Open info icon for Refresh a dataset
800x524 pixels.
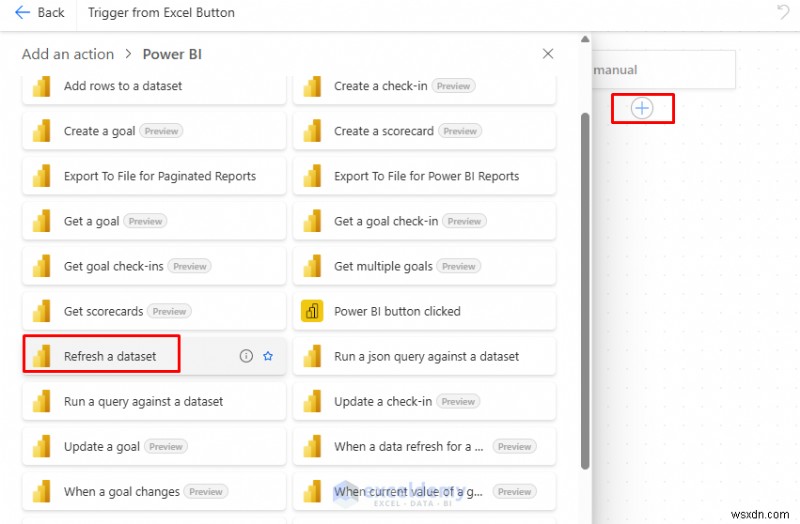pos(246,356)
